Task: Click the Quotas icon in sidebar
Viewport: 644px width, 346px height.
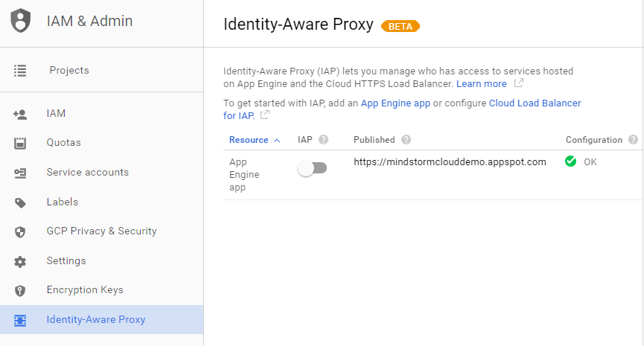Action: [20, 144]
